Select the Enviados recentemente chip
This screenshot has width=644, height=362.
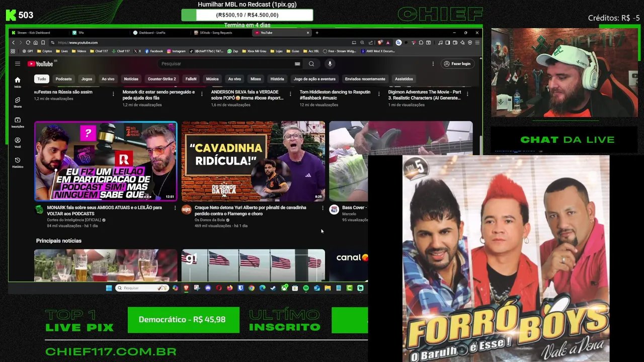[365, 79]
